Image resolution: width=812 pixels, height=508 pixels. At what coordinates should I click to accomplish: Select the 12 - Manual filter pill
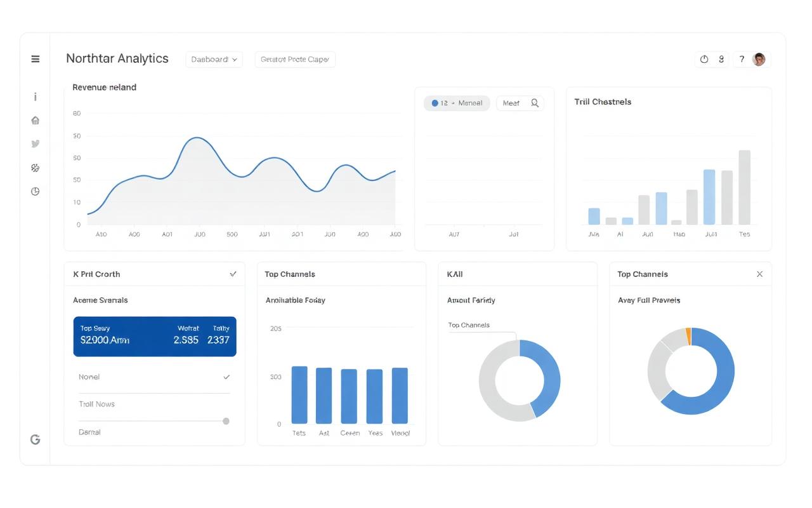457,103
